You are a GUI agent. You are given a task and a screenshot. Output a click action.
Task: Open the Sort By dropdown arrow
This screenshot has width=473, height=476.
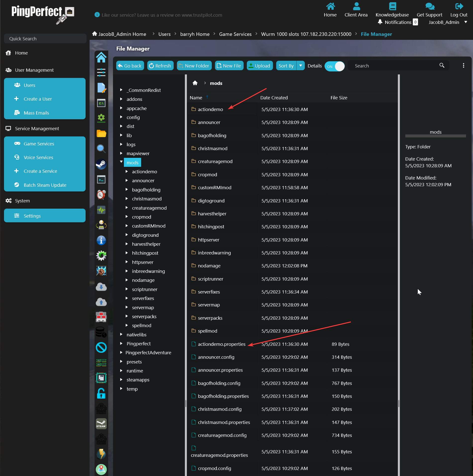301,66
